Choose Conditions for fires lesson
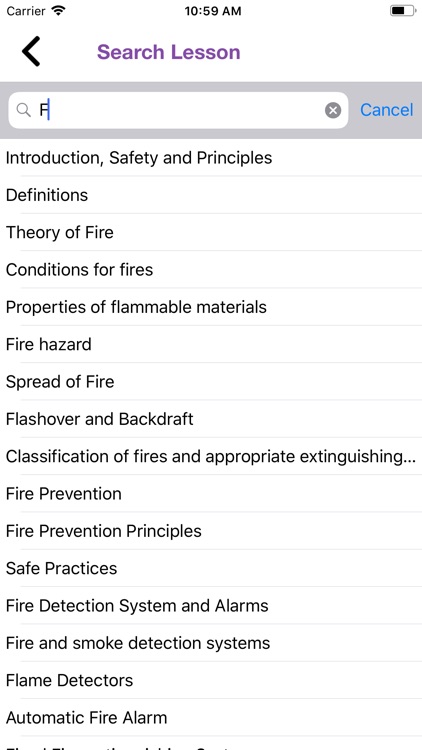The image size is (422, 750). [211, 270]
